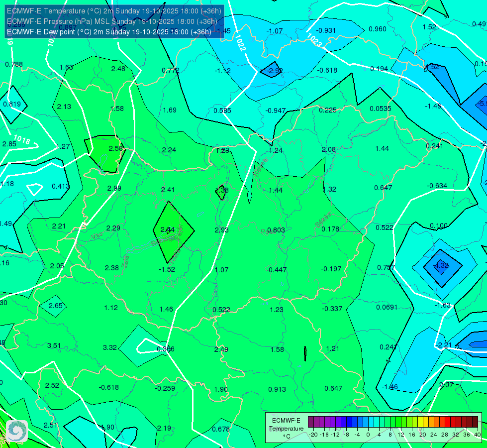
Task: Click the 2.44 value in the green diamond
Action: [168, 230]
